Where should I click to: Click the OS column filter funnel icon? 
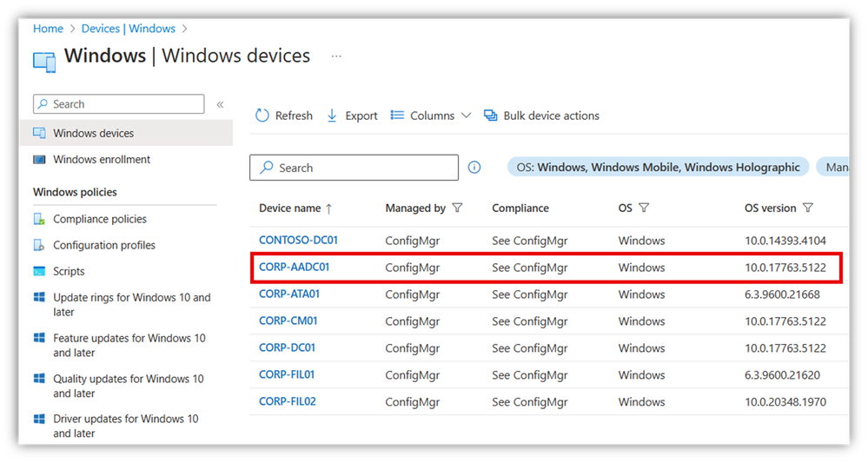pos(644,208)
